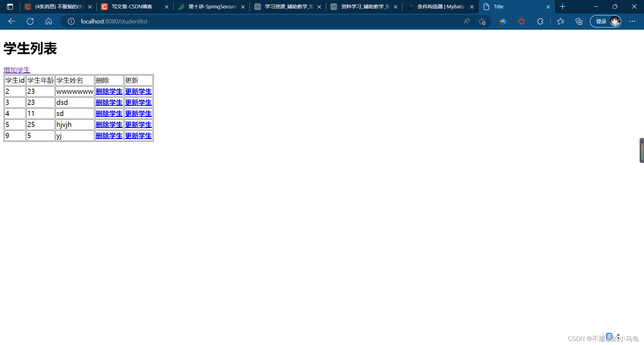Screen dimensions: 644x345
Task: Click the 学生姓名 column header
Action: coord(75,80)
